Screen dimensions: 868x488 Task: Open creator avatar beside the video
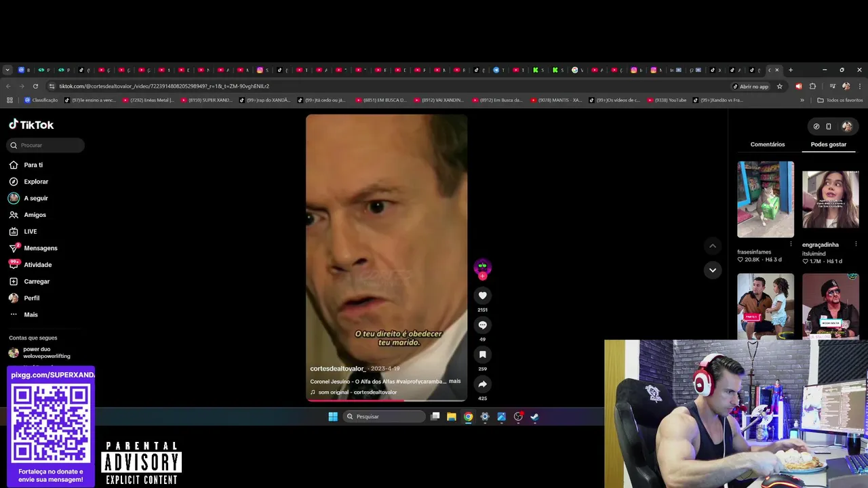coord(482,267)
